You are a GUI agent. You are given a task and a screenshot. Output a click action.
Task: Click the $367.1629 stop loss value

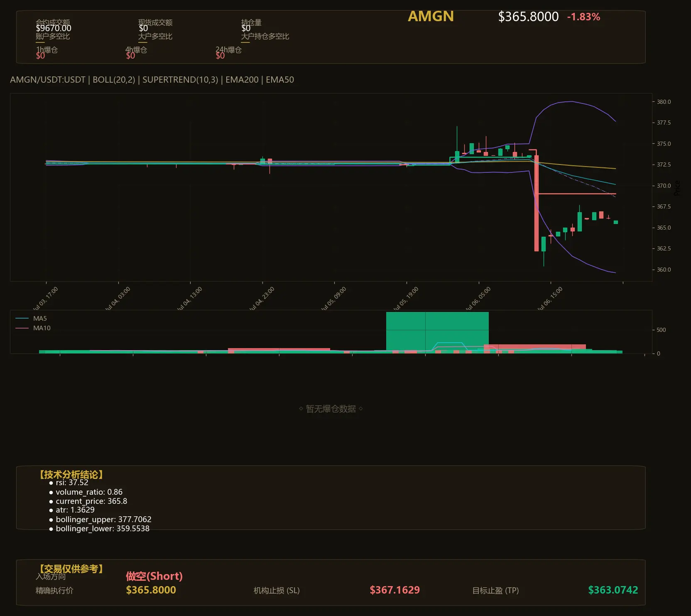pos(395,590)
